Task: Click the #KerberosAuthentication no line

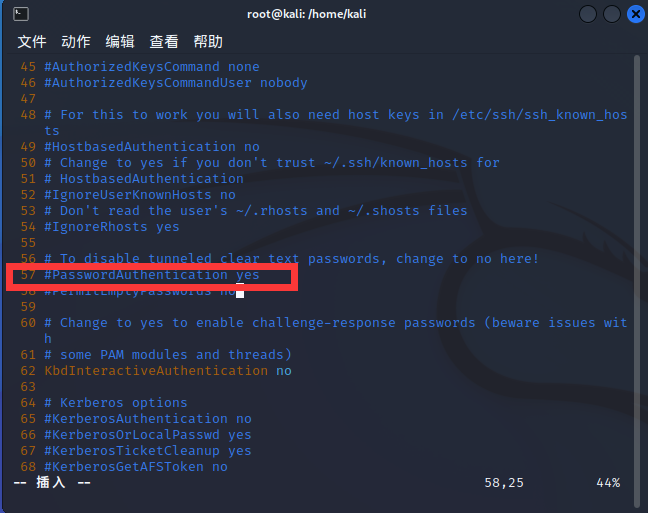Action: (148, 419)
